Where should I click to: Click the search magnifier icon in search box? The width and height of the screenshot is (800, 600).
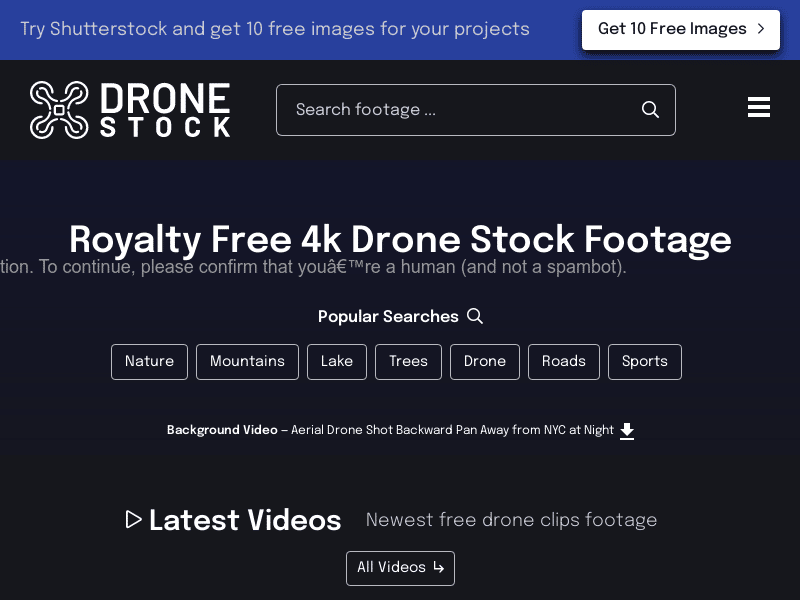coord(650,109)
